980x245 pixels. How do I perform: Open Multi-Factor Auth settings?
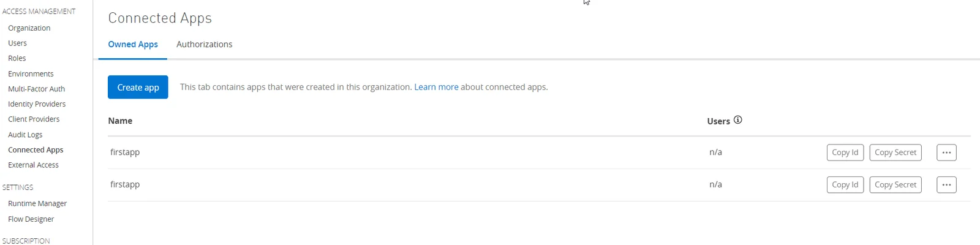pos(36,89)
